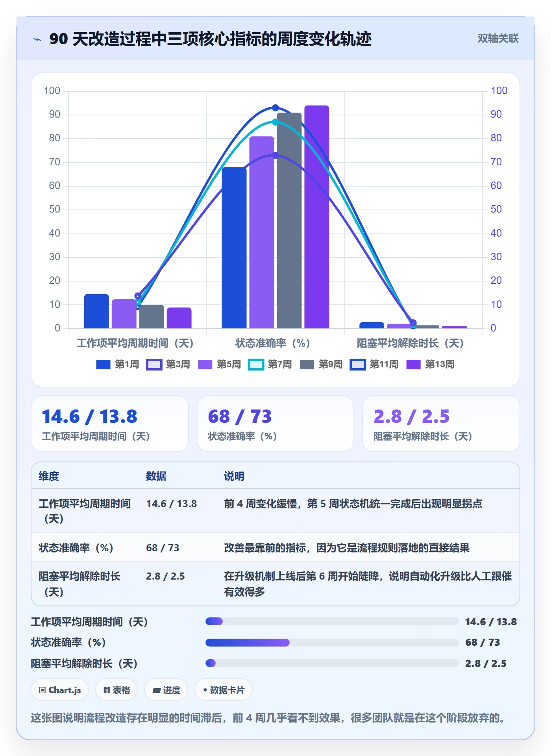Click the peak point of the cyan line
Screen dimensions: 551x756
click(x=275, y=122)
